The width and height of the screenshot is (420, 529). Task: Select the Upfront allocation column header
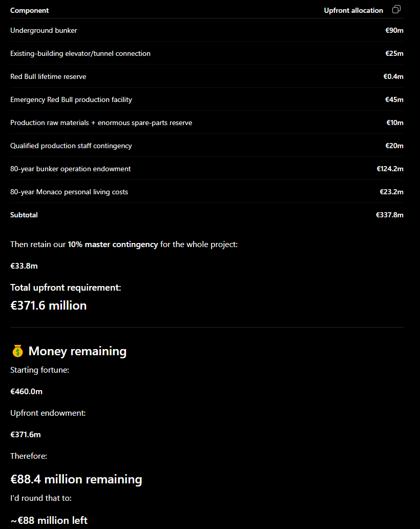coord(353,10)
